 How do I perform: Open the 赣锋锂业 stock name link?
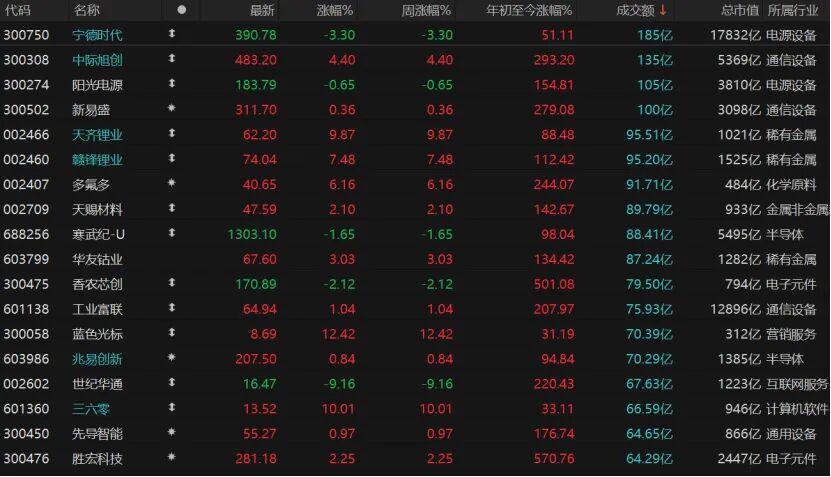coord(98,159)
